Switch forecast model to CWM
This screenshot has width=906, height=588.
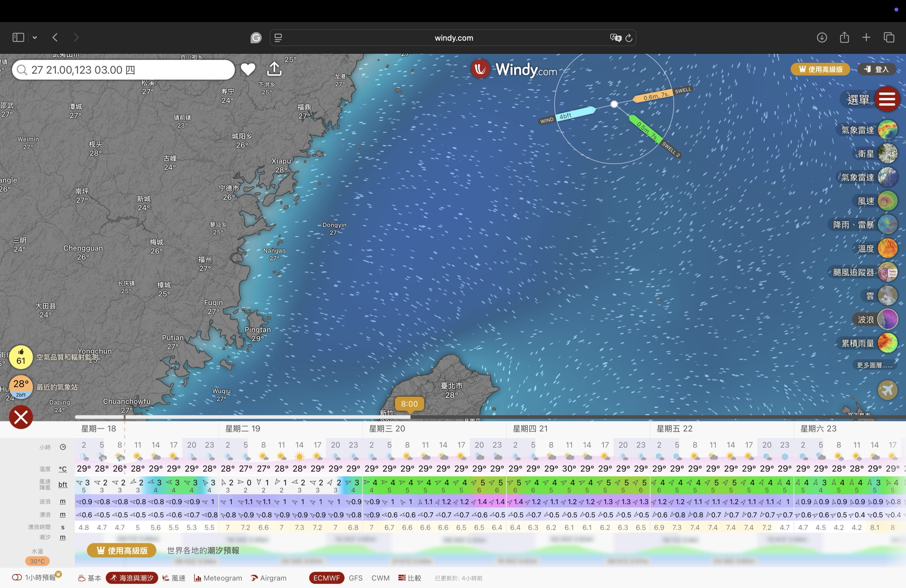click(x=380, y=578)
